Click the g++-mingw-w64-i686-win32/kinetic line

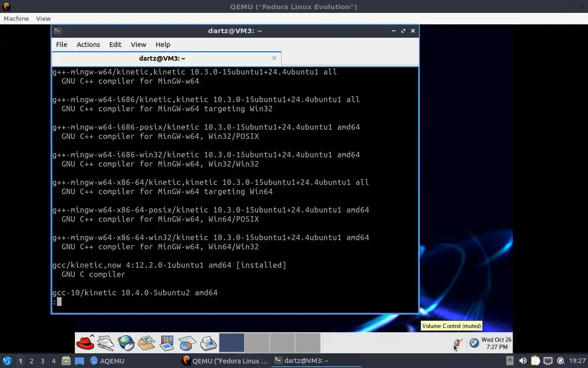206,155
